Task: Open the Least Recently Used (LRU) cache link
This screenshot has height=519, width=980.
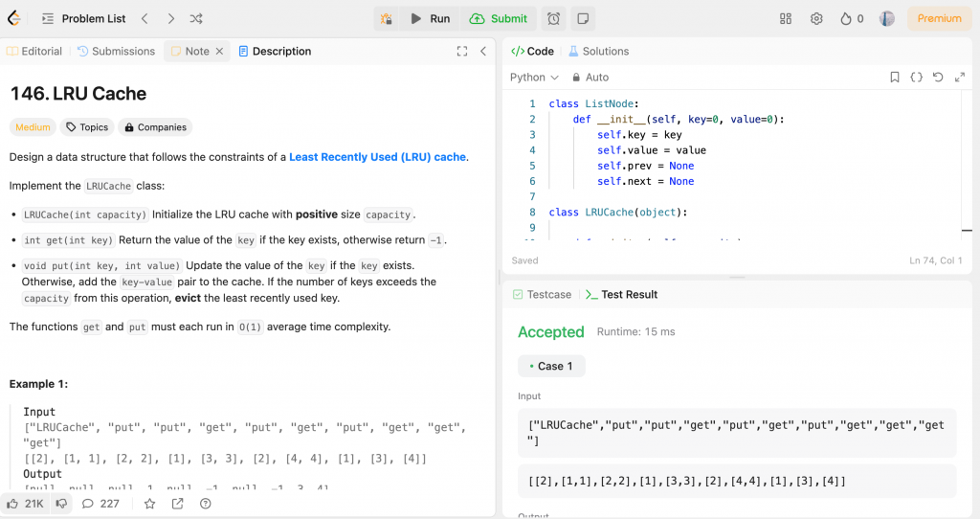Action: pos(377,157)
